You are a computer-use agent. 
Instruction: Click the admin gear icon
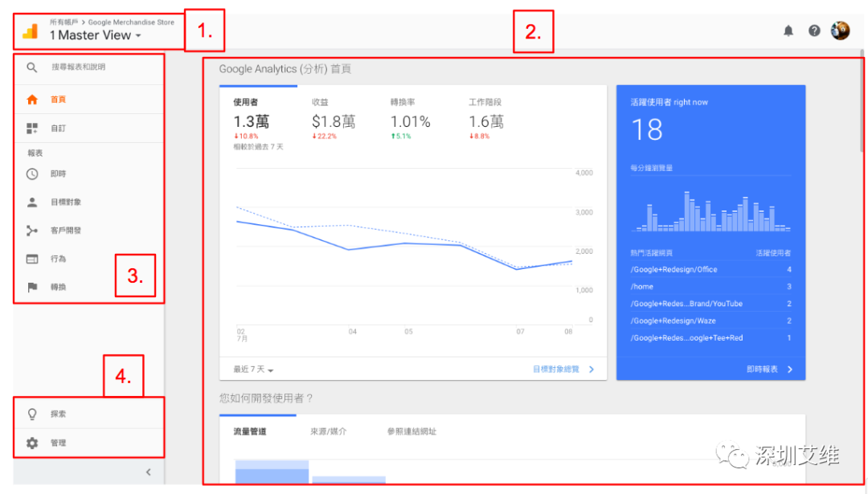[x=32, y=443]
